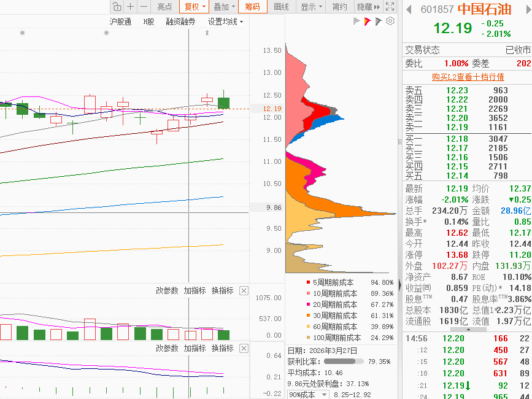This screenshot has width=532, height=399.
Task: Click 平均成本 10.46 text
Action: (315, 373)
